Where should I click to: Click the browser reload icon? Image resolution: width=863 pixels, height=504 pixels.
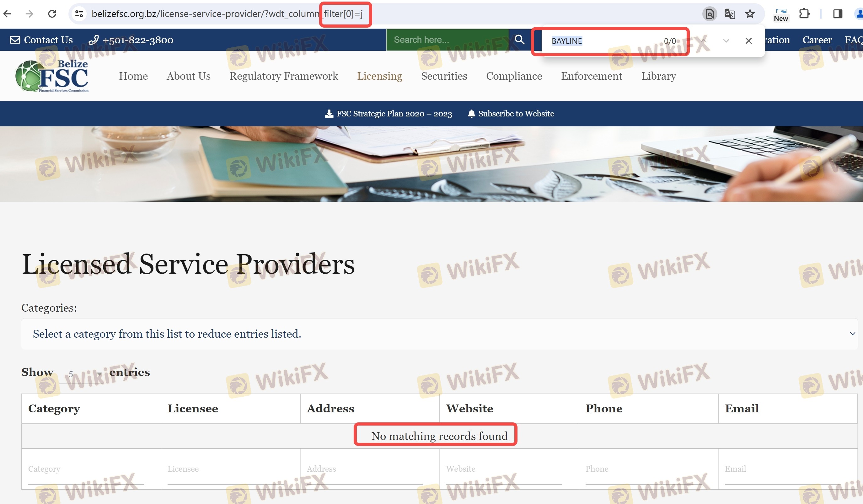(x=52, y=14)
